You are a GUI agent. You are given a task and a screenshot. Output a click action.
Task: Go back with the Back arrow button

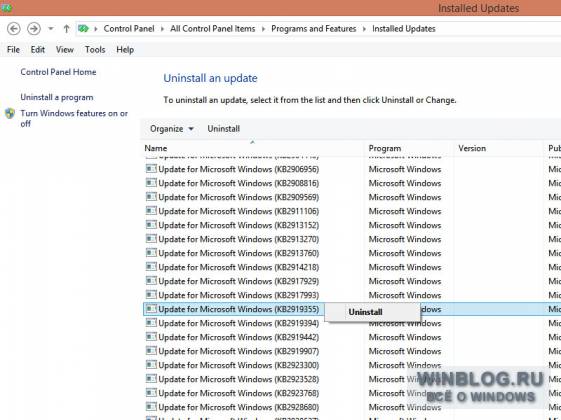coord(14,29)
